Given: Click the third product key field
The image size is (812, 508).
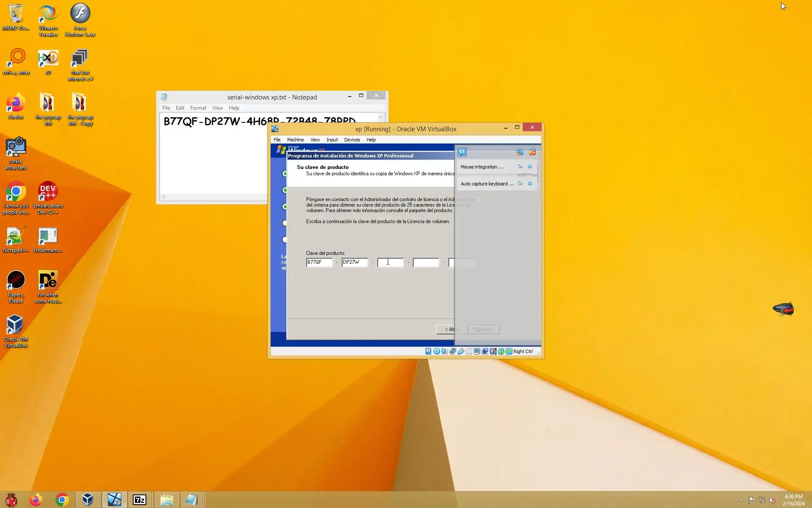Looking at the screenshot, I should click(390, 262).
